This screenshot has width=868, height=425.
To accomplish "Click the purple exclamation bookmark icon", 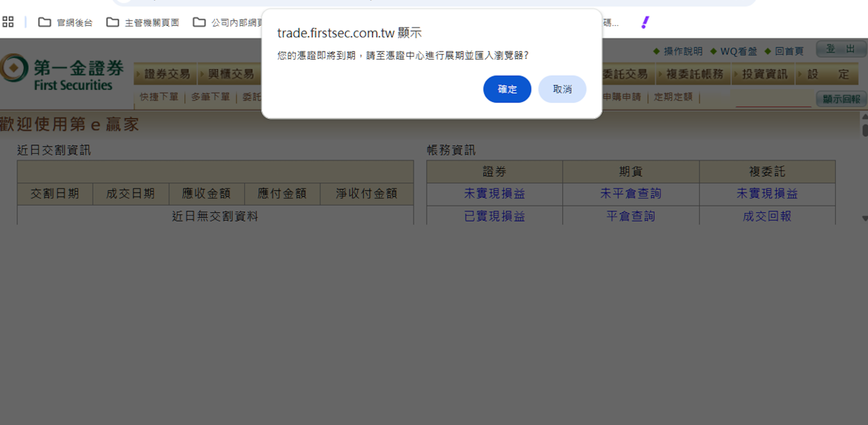I will pyautogui.click(x=645, y=22).
